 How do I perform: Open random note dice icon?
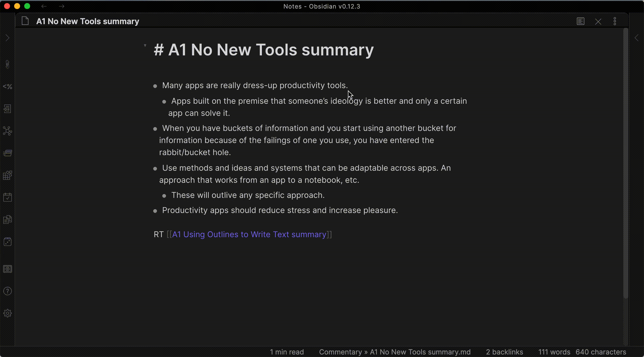coord(8,242)
